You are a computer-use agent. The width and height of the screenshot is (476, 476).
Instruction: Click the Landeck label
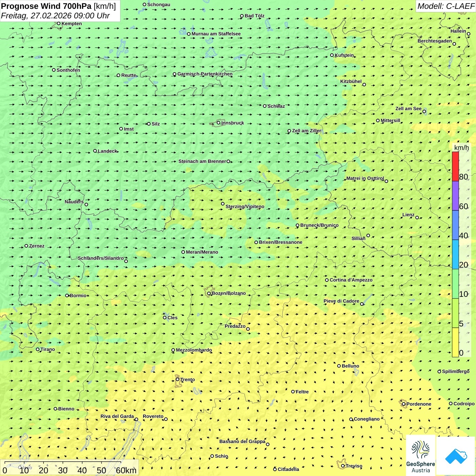pyautogui.click(x=107, y=151)
